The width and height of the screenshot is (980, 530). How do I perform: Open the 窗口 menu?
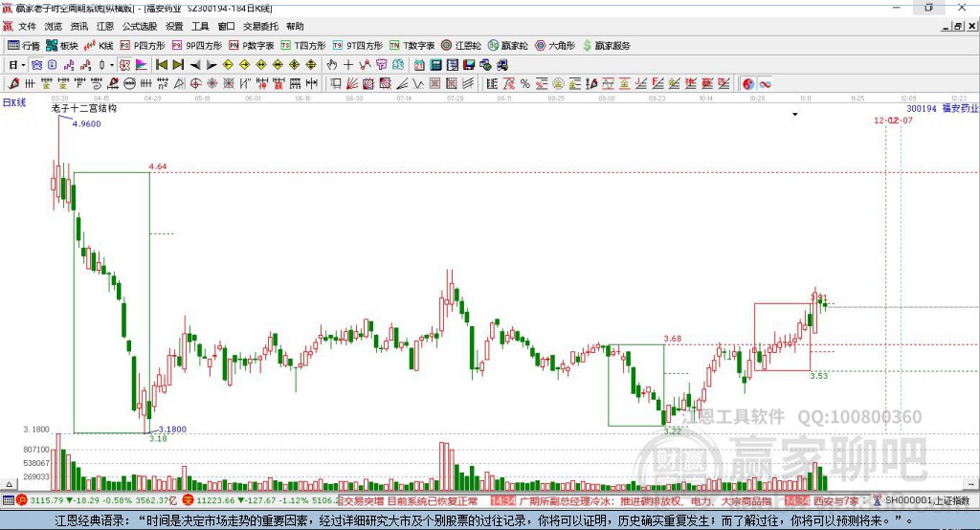(x=226, y=26)
